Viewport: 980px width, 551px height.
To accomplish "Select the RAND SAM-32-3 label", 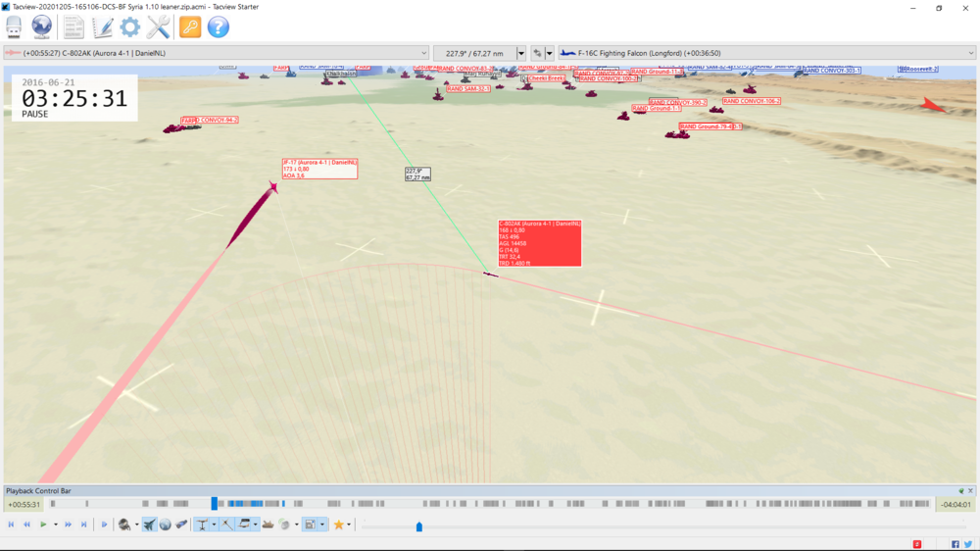I will coord(468,89).
